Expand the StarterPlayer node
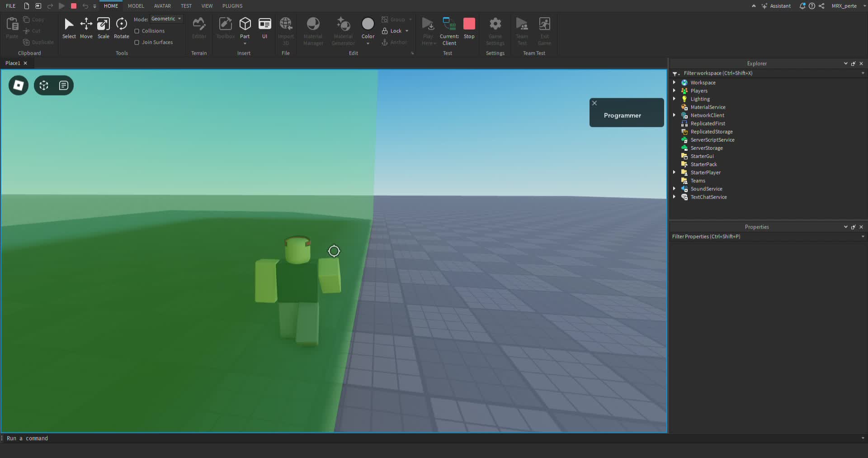868x458 pixels. tap(674, 172)
